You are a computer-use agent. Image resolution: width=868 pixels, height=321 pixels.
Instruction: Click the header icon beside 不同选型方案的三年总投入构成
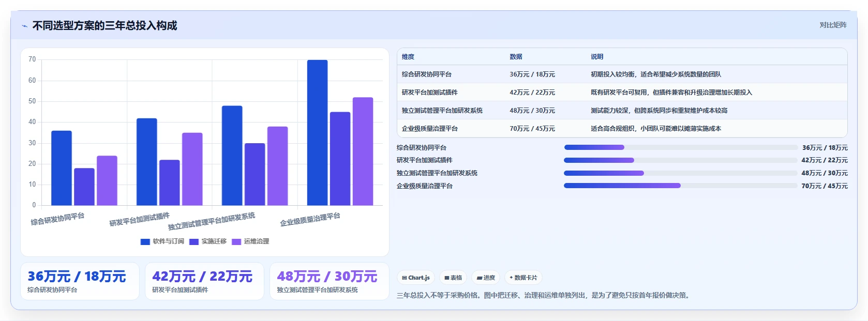pyautogui.click(x=24, y=26)
